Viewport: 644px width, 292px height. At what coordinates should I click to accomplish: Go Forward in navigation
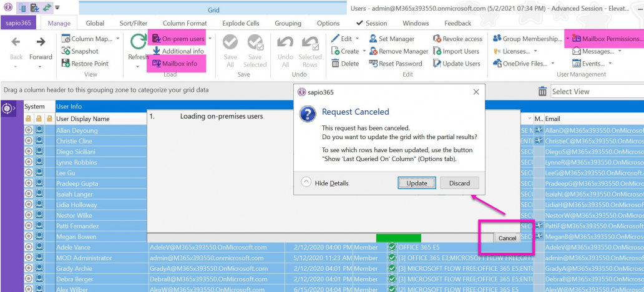[41, 41]
